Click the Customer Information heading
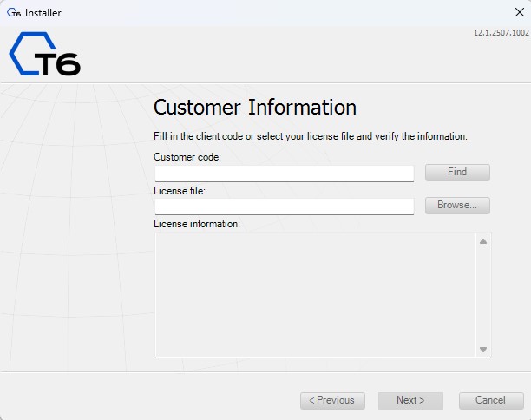 255,108
